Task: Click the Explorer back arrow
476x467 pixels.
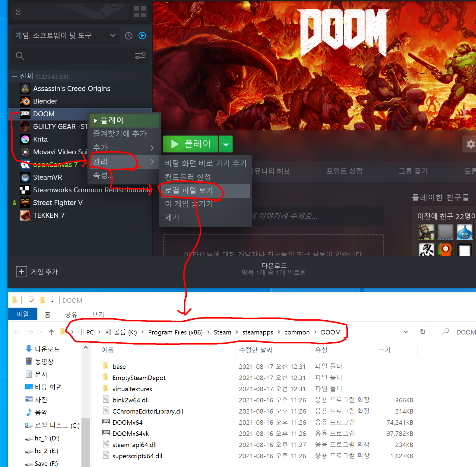Action: (17, 332)
